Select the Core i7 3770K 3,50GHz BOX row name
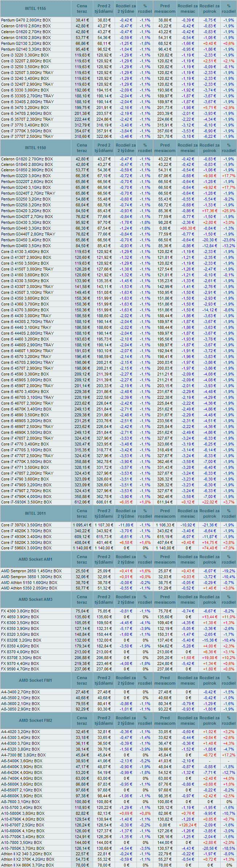The height and width of the screenshot is (868, 237). (x=26, y=131)
